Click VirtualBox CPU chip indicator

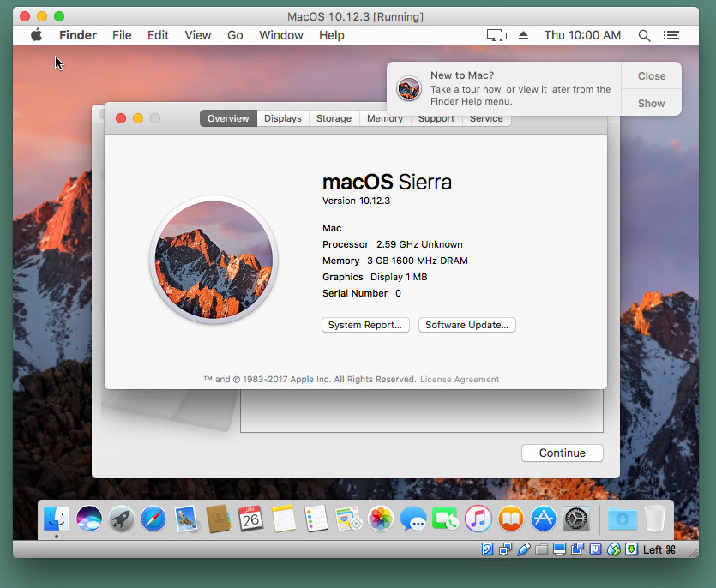[595, 549]
